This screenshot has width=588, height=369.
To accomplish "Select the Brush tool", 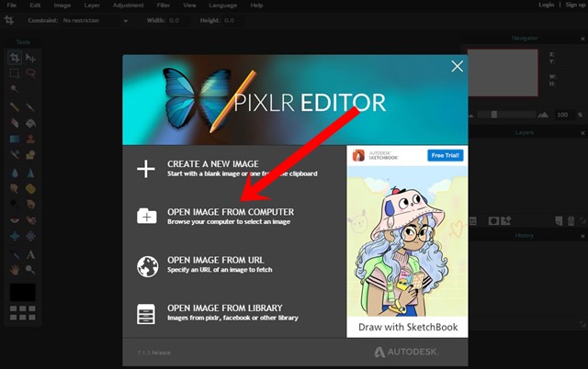I will (30, 107).
